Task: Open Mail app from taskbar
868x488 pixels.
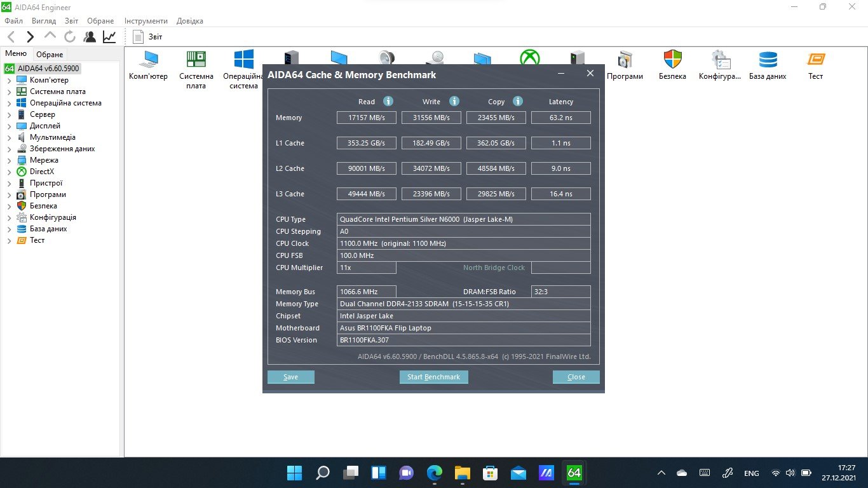Action: 518,473
